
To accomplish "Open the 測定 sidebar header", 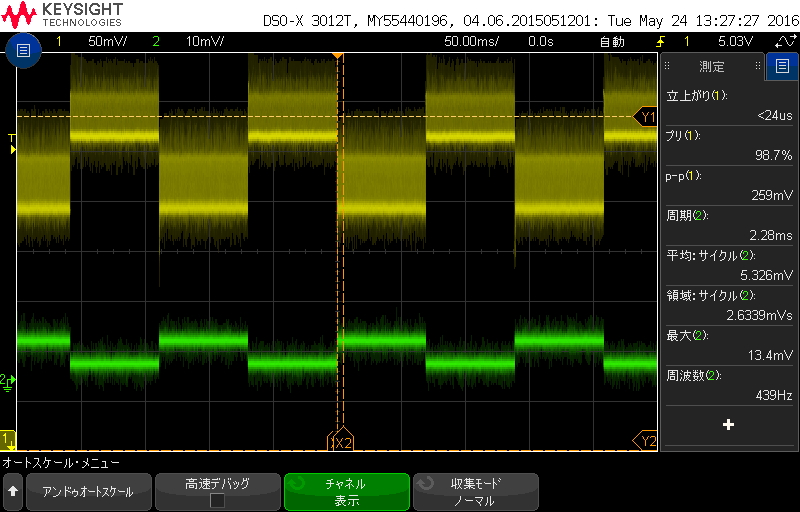I will (712, 67).
